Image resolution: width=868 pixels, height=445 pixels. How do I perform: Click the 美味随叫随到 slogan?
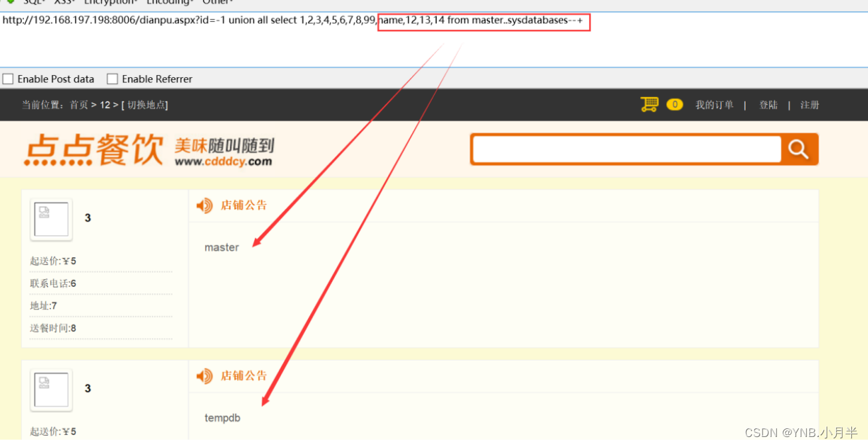tap(224, 145)
